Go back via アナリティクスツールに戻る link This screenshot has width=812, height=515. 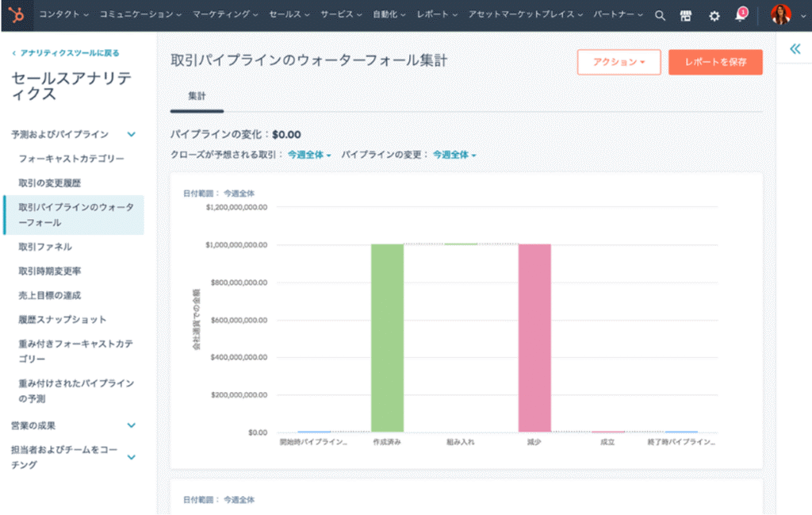(66, 53)
